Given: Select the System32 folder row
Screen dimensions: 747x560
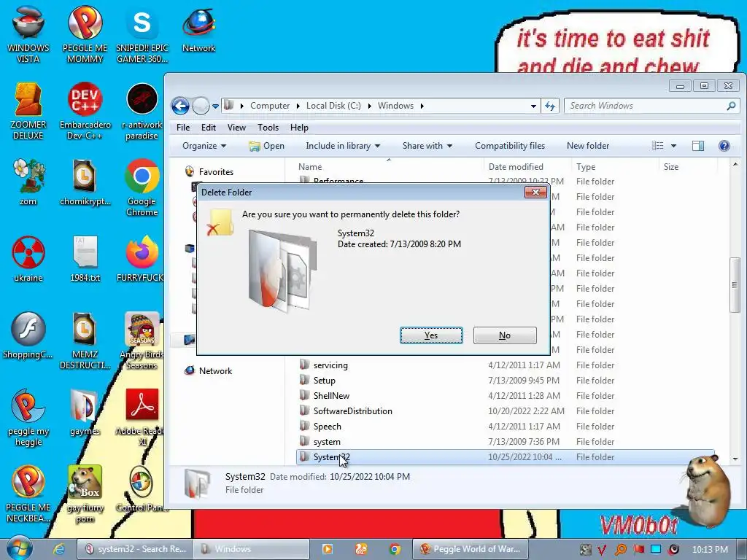Looking at the screenshot, I should click(506, 456).
